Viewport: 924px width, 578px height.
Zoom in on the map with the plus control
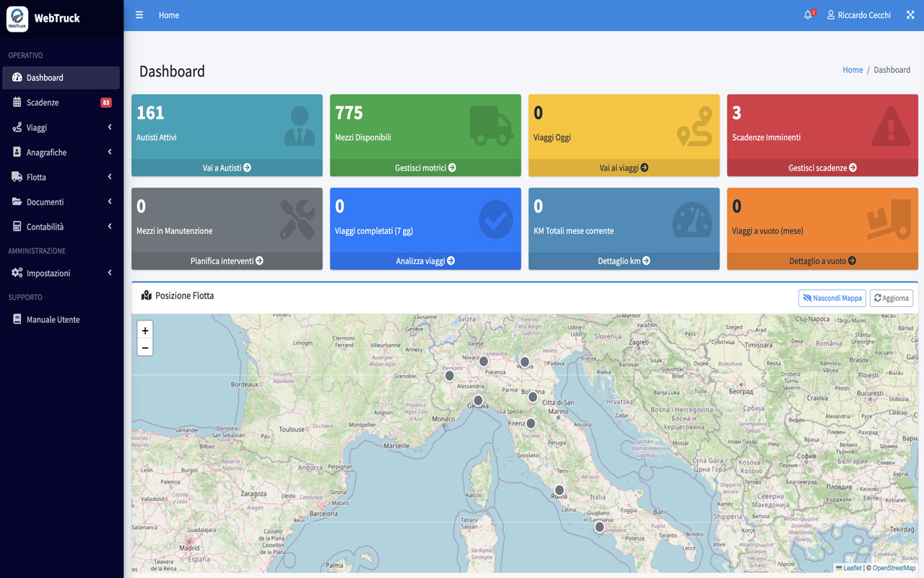pos(145,329)
